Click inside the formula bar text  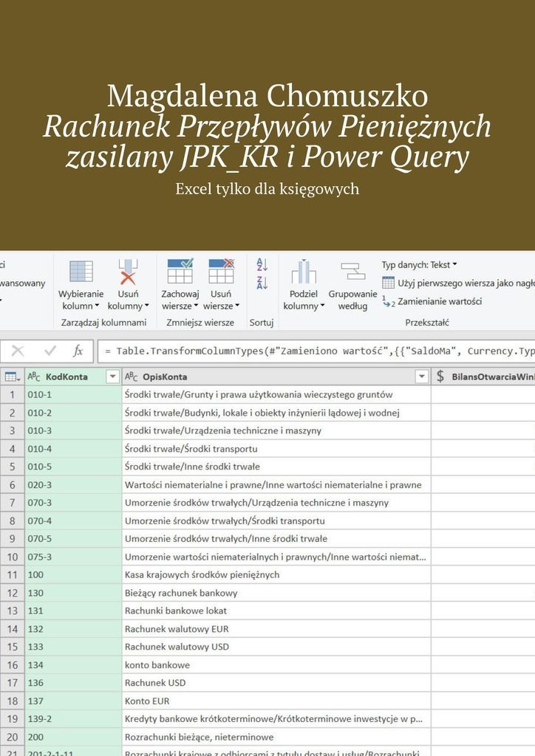point(318,351)
